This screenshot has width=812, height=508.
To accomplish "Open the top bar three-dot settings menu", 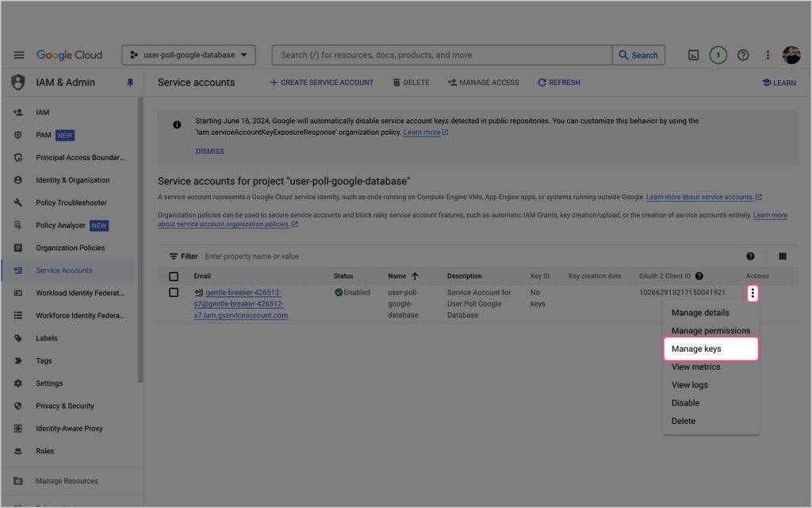I will (768, 55).
